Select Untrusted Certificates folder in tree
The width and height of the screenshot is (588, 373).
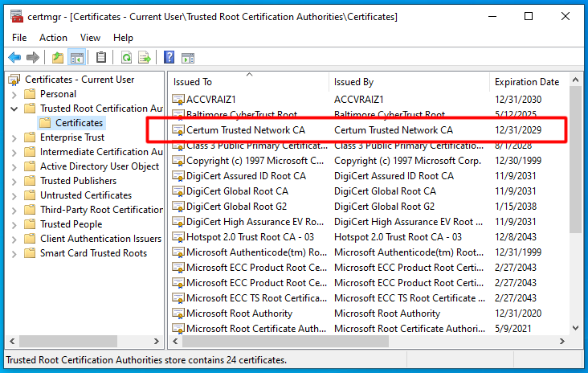pyautogui.click(x=85, y=195)
